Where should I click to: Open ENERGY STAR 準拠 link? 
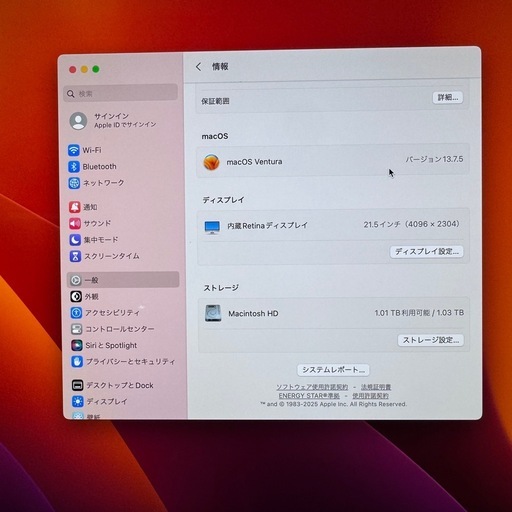(309, 396)
